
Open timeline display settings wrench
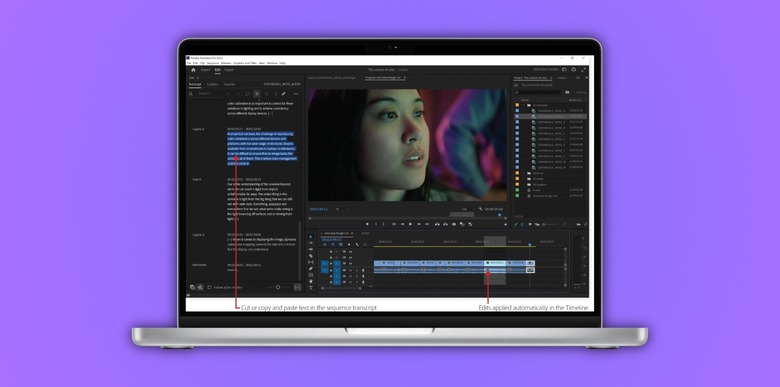point(357,244)
